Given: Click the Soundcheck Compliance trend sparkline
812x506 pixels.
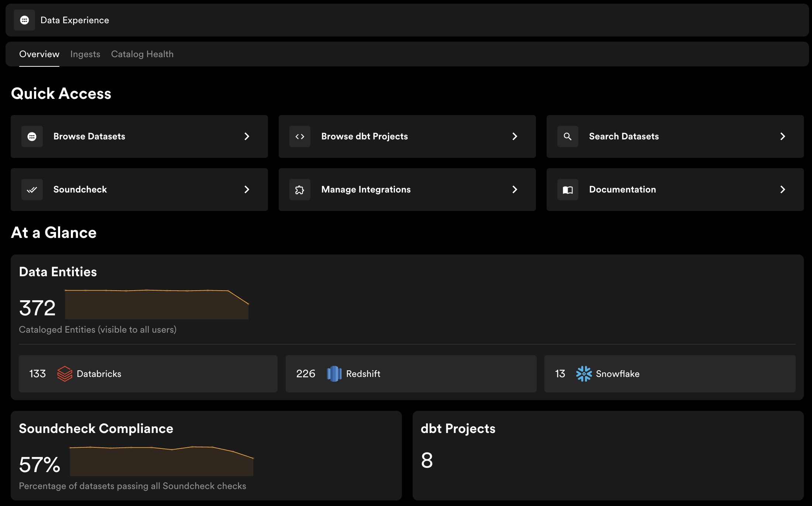Looking at the screenshot, I should click(x=162, y=461).
